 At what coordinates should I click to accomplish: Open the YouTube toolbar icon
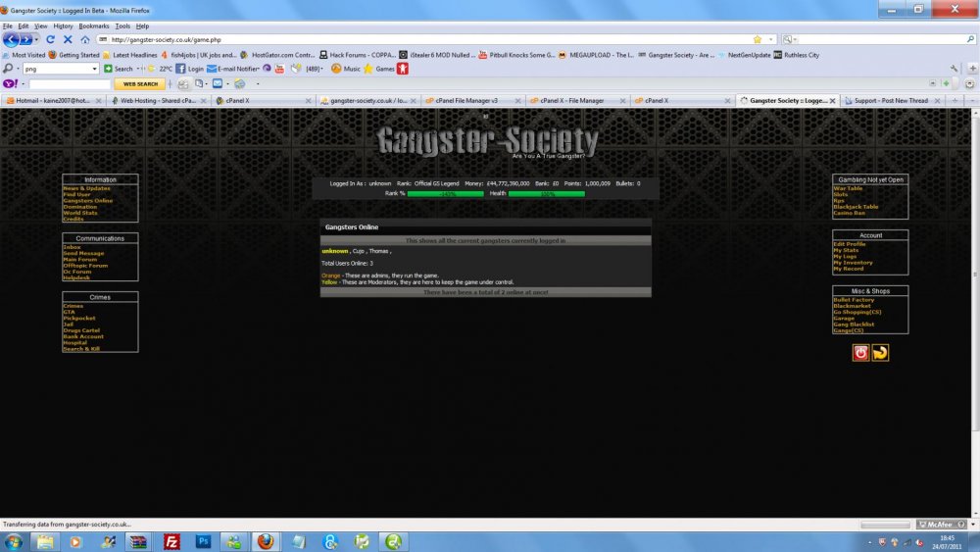(x=280, y=69)
